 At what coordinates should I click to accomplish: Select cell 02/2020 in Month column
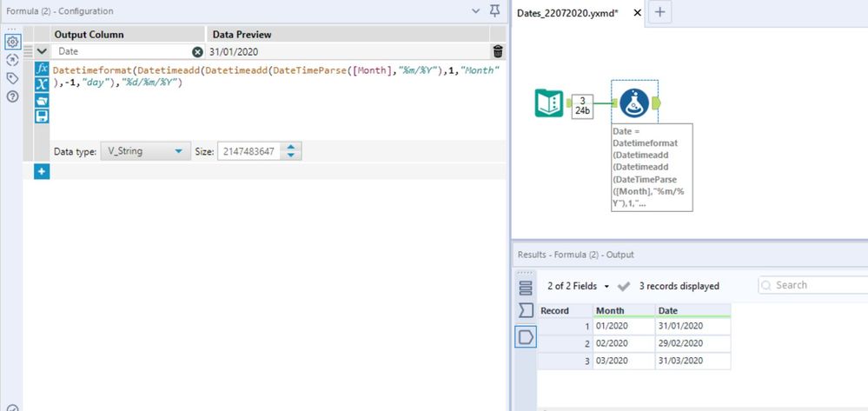point(624,343)
